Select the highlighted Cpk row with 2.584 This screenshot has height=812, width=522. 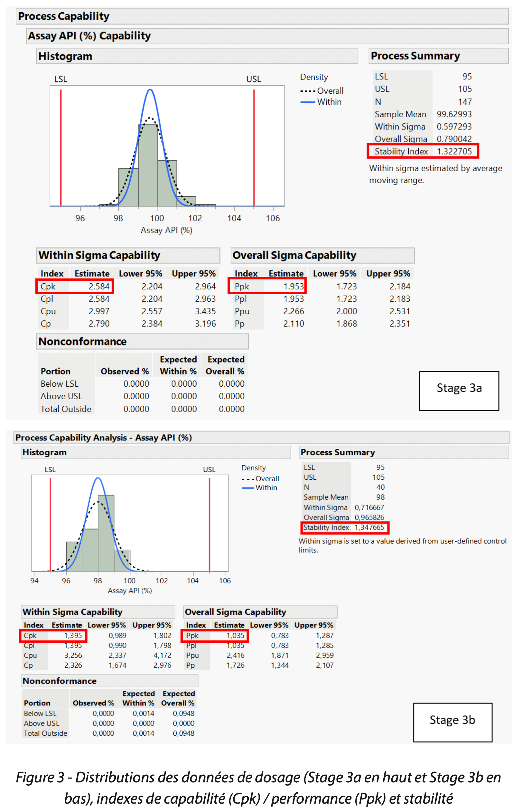[x=75, y=287]
